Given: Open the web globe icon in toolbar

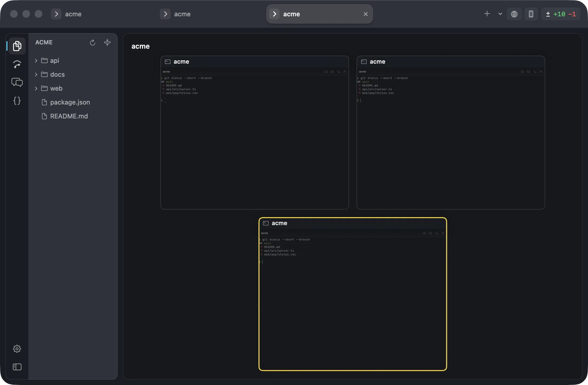Looking at the screenshot, I should (514, 14).
